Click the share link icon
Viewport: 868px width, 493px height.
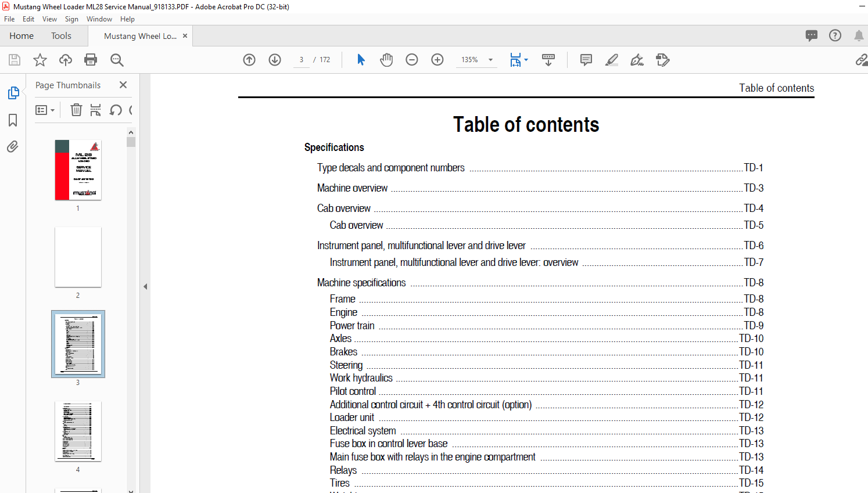[x=862, y=60]
